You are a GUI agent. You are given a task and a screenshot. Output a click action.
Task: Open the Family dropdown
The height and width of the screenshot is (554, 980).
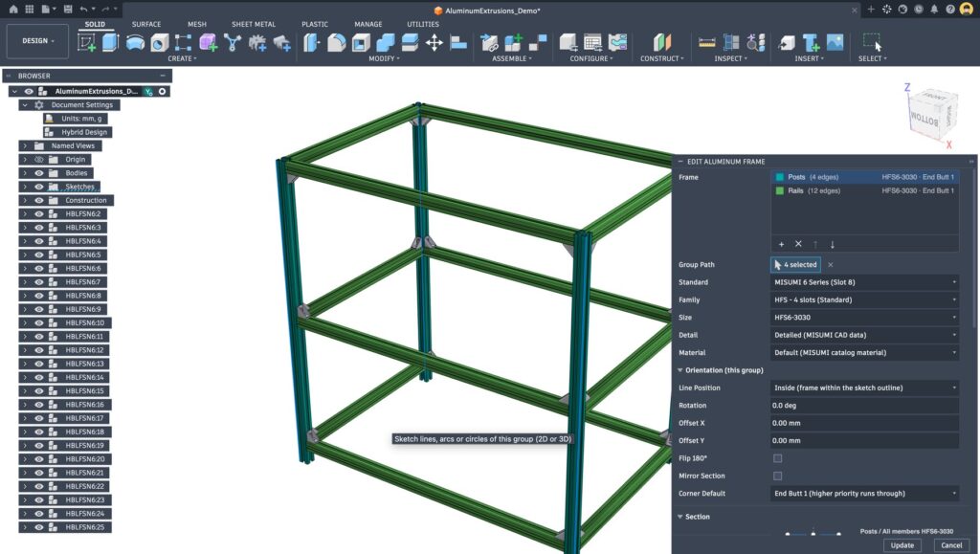tap(864, 299)
